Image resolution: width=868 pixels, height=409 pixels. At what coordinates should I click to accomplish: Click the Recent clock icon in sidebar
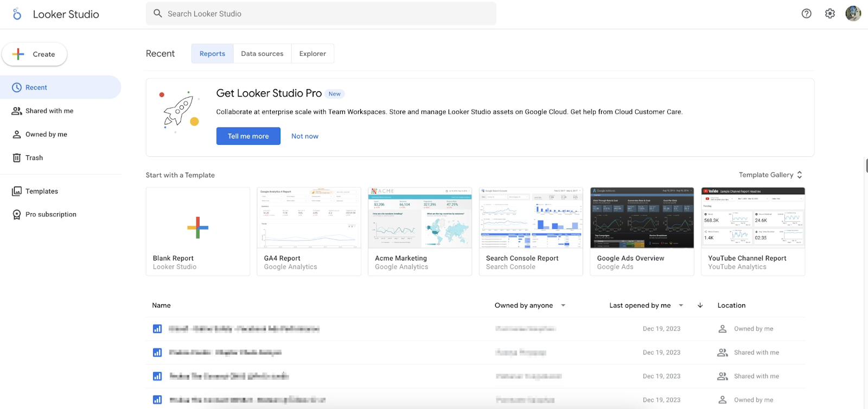click(x=17, y=87)
